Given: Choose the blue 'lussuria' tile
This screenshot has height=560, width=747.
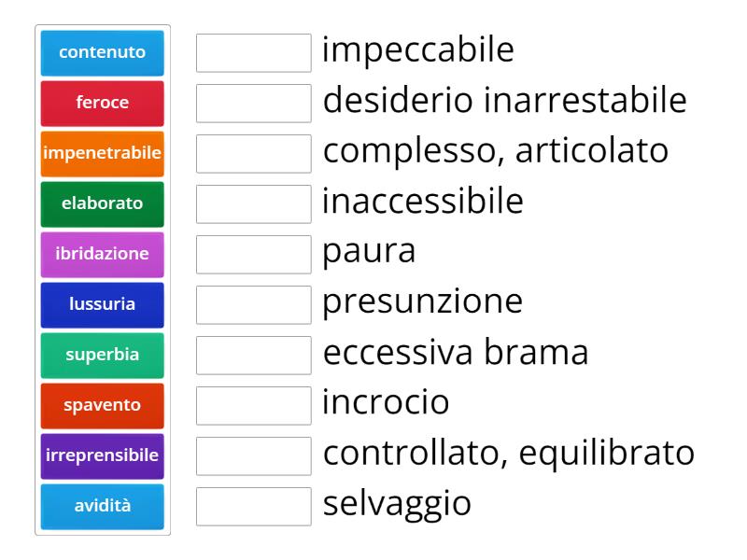Looking at the screenshot, I should [x=103, y=304].
